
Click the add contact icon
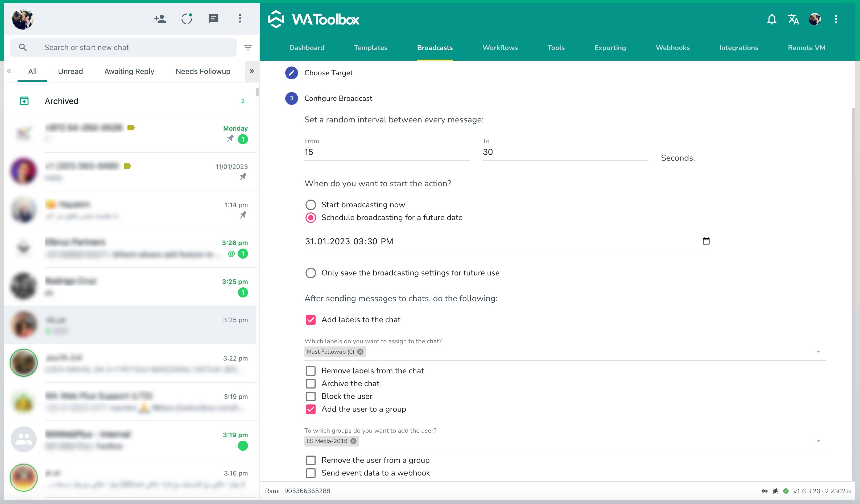coord(160,19)
